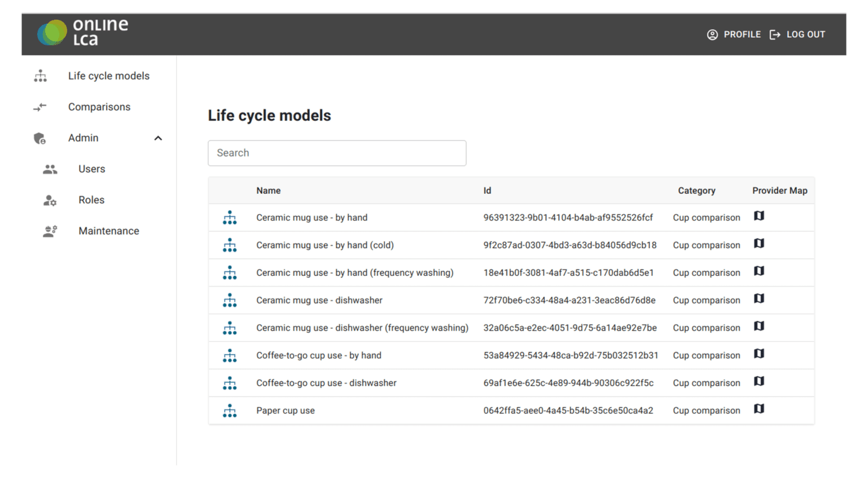The height and width of the screenshot is (478, 868).
Task: Click model icon for Ceramic mug use - by hand
Action: pos(229,218)
